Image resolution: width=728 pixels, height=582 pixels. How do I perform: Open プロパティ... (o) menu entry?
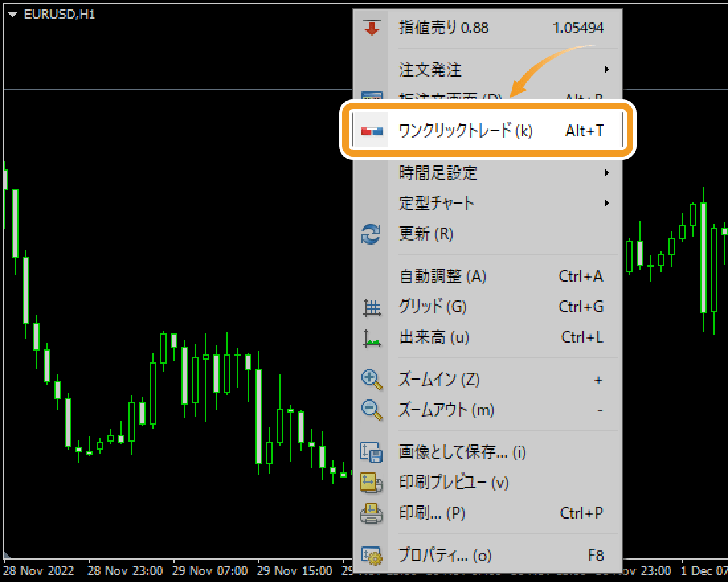click(488, 556)
